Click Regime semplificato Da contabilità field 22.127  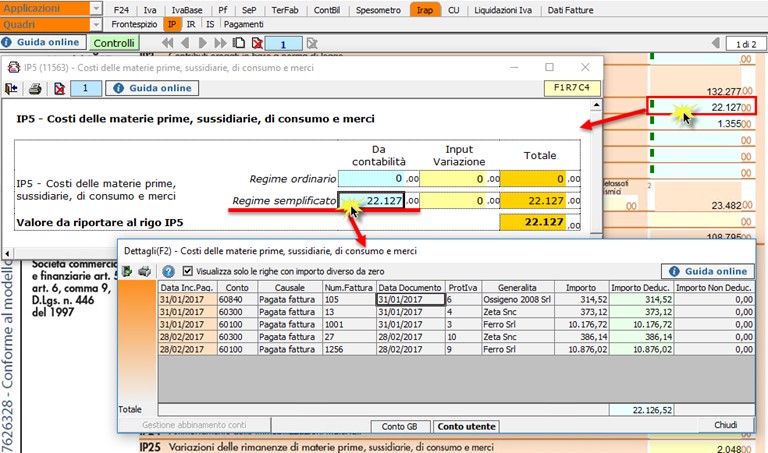click(x=371, y=200)
